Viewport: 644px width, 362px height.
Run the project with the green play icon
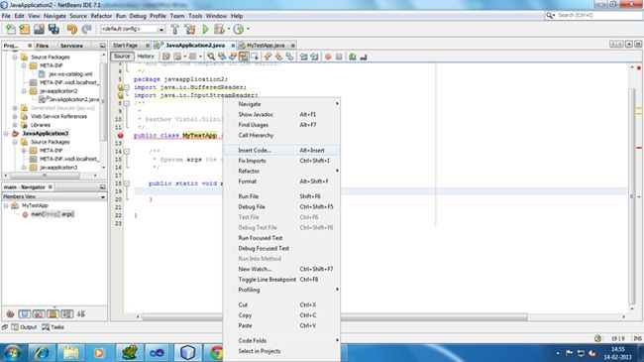tap(205, 29)
